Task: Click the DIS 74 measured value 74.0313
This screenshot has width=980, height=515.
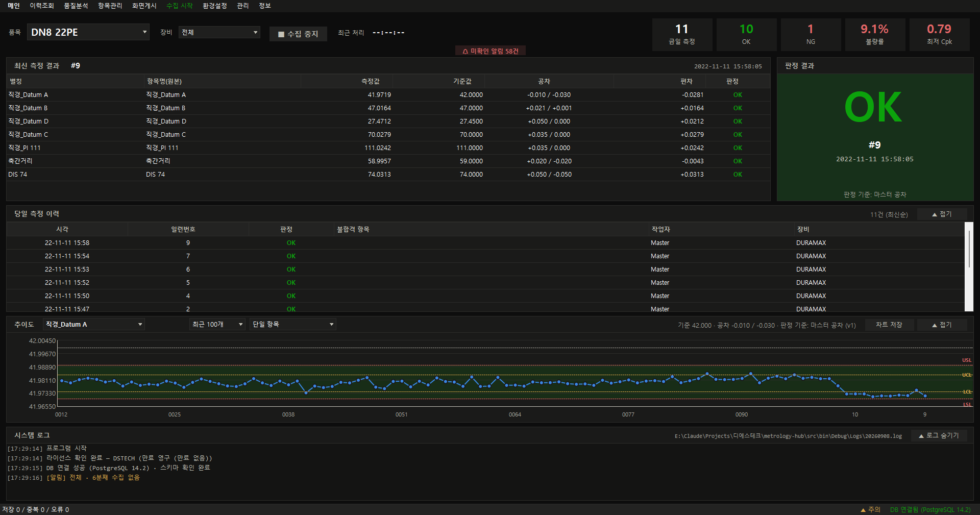Action: pos(379,175)
